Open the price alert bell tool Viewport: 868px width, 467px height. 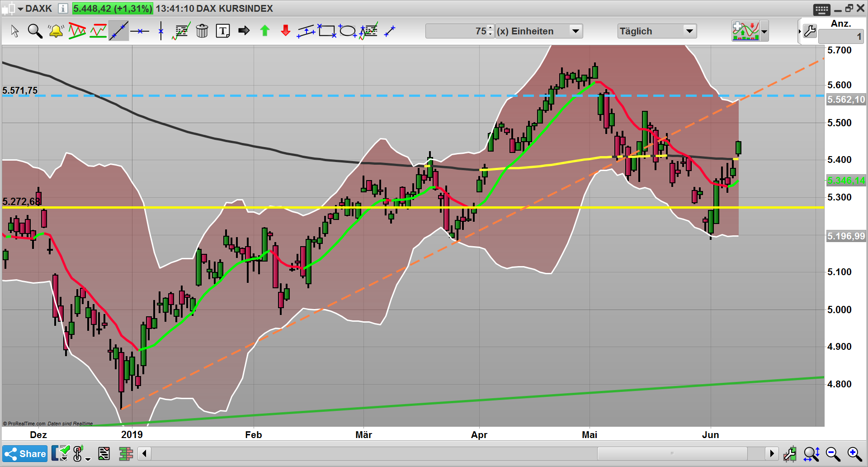(x=56, y=31)
